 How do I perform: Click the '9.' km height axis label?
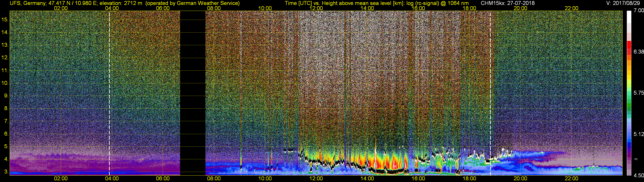click(x=6, y=96)
